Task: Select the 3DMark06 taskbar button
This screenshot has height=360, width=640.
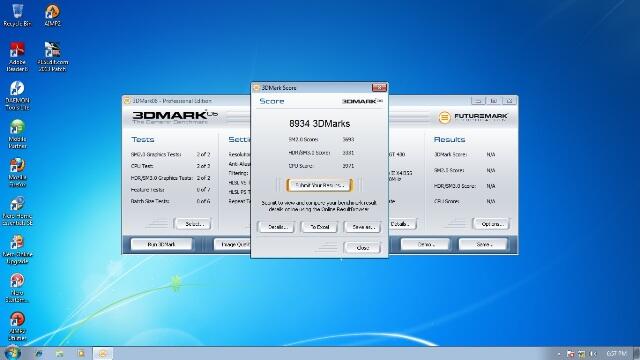Action: tap(103, 353)
